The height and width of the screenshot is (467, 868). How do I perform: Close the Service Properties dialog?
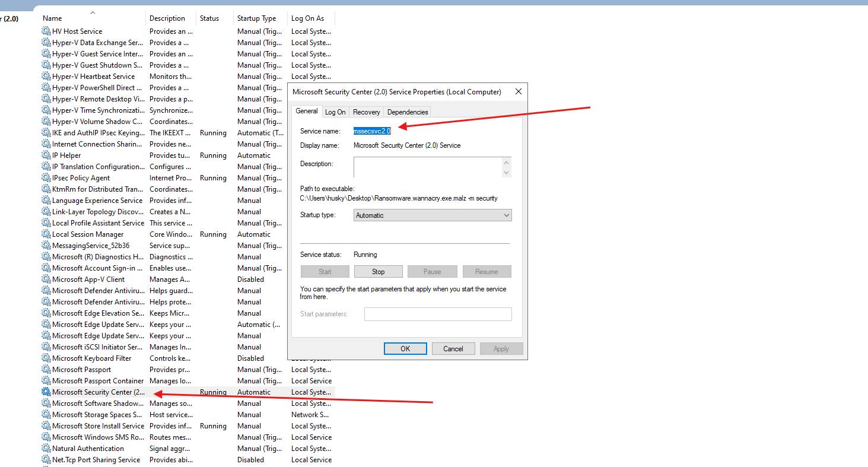click(518, 92)
